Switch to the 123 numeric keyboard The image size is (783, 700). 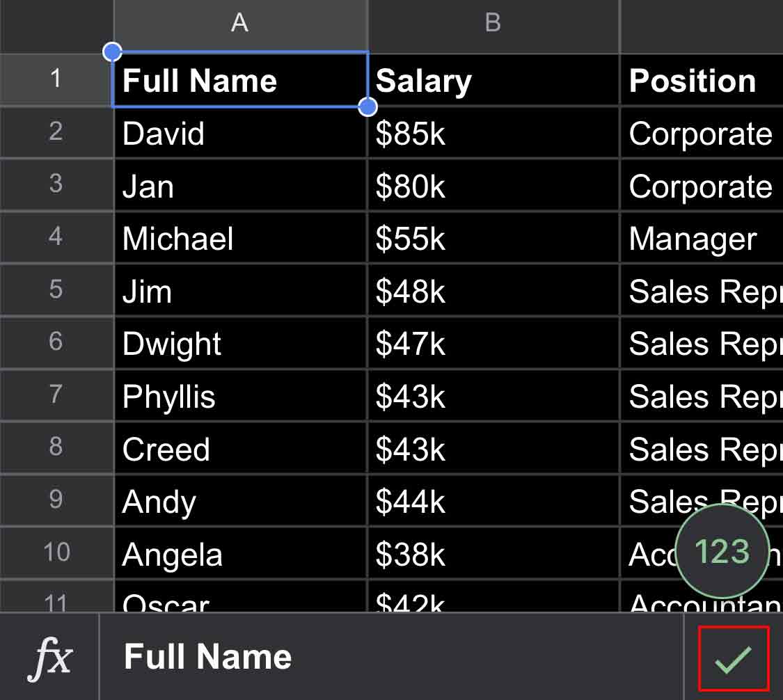pyautogui.click(x=722, y=552)
